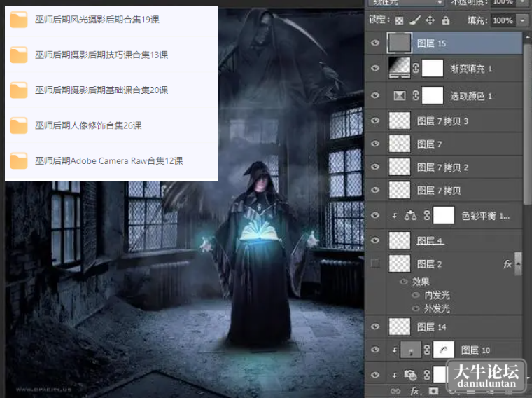532x398 pixels.
Task: Click clipping arrow on 色彩平衡 layer
Action: pos(395,215)
